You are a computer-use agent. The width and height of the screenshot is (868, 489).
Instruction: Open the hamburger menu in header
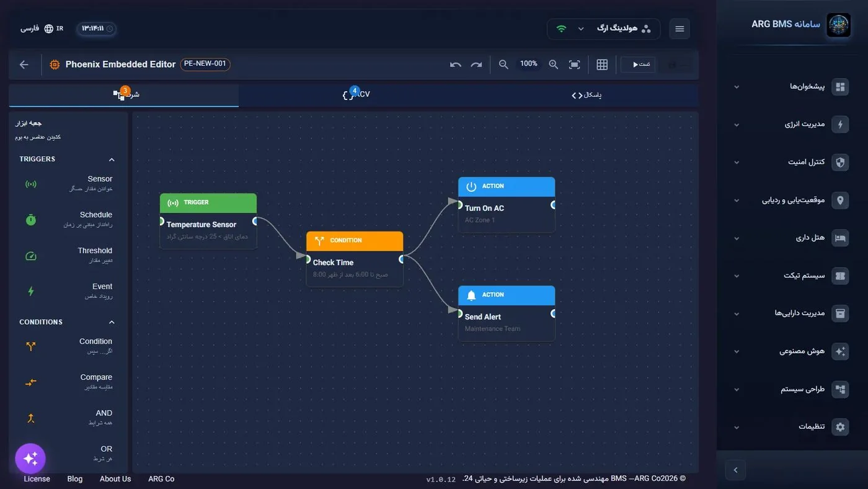[680, 29]
